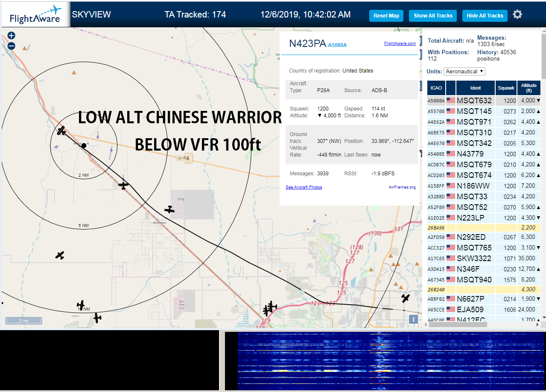Image resolution: width=546 pixels, height=392 pixels.
Task: Open AirFrames.org link
Action: (x=402, y=187)
